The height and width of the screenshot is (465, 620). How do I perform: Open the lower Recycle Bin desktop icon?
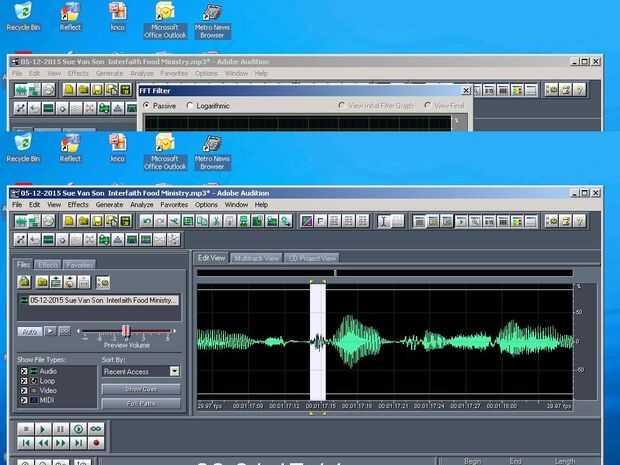[23, 148]
